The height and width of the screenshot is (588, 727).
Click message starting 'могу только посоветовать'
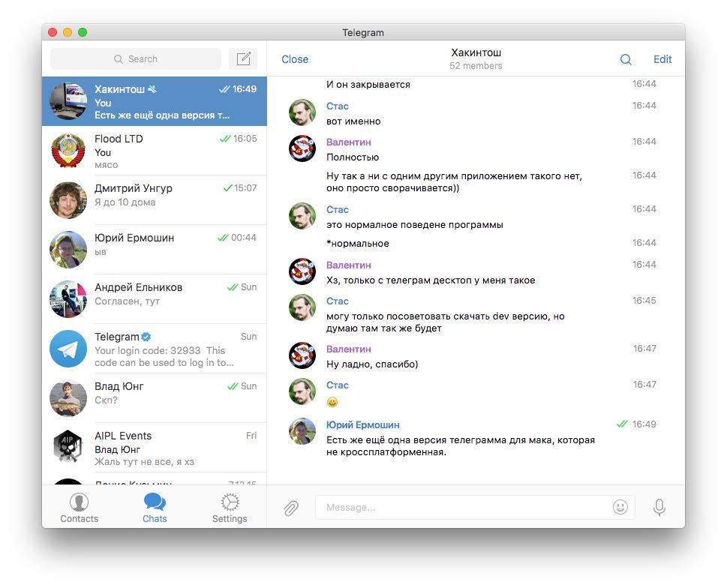[x=445, y=322]
